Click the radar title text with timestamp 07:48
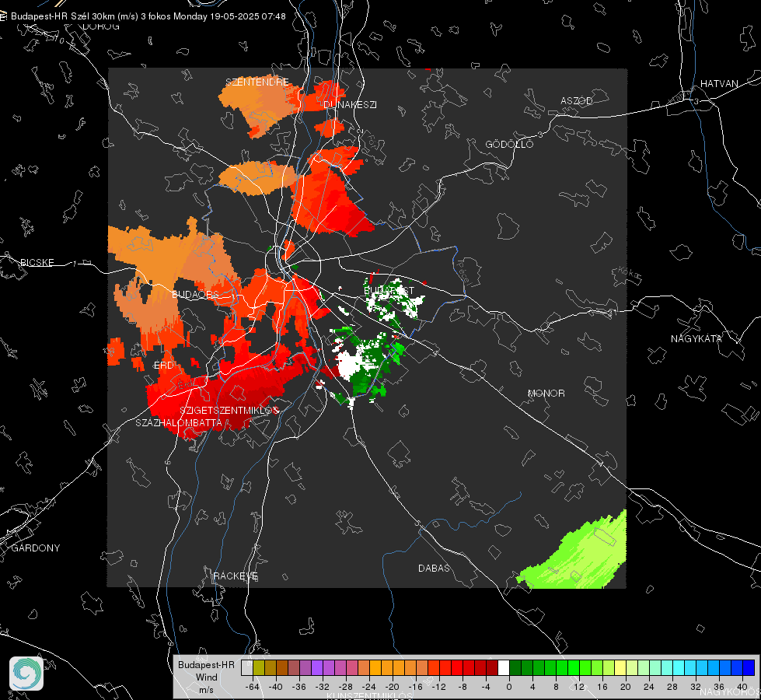Viewport: 761px width, 700px height. (148, 16)
